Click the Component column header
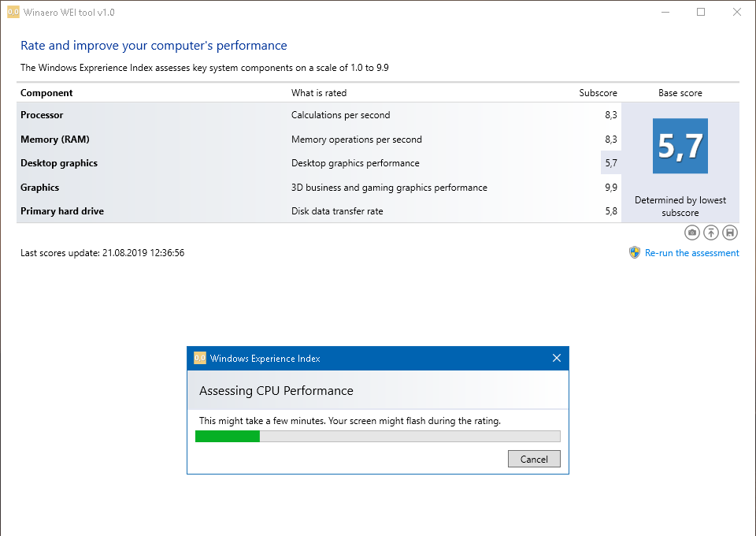Image resolution: width=756 pixels, height=536 pixels. [46, 93]
